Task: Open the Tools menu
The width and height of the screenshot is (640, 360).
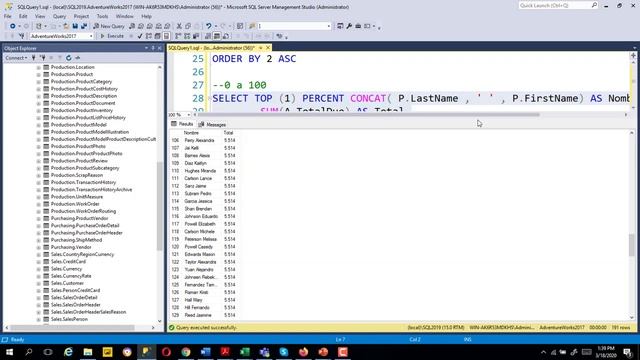Action: [x=102, y=16]
